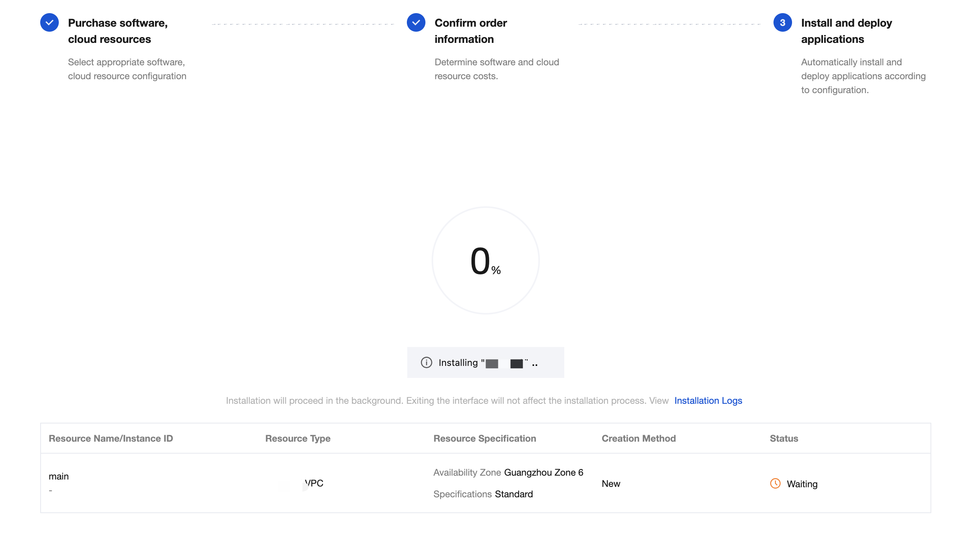The height and width of the screenshot is (534, 980).
Task: Click the orange clock Waiting status icon
Action: (775, 483)
